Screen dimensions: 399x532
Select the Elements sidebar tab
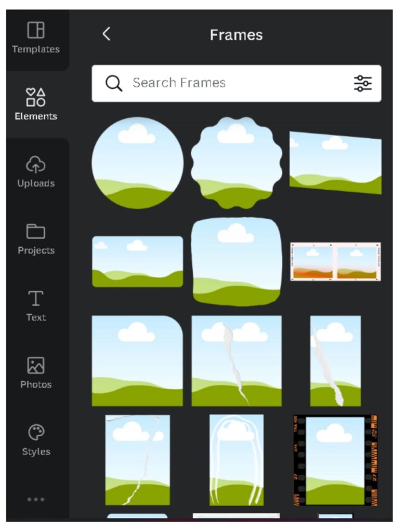pyautogui.click(x=36, y=104)
